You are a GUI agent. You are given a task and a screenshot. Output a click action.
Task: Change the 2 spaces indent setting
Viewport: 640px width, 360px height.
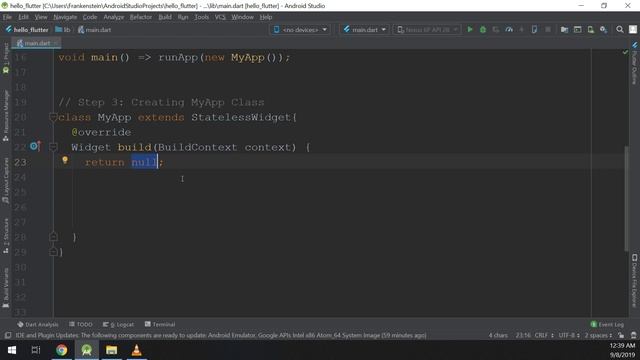598,335
